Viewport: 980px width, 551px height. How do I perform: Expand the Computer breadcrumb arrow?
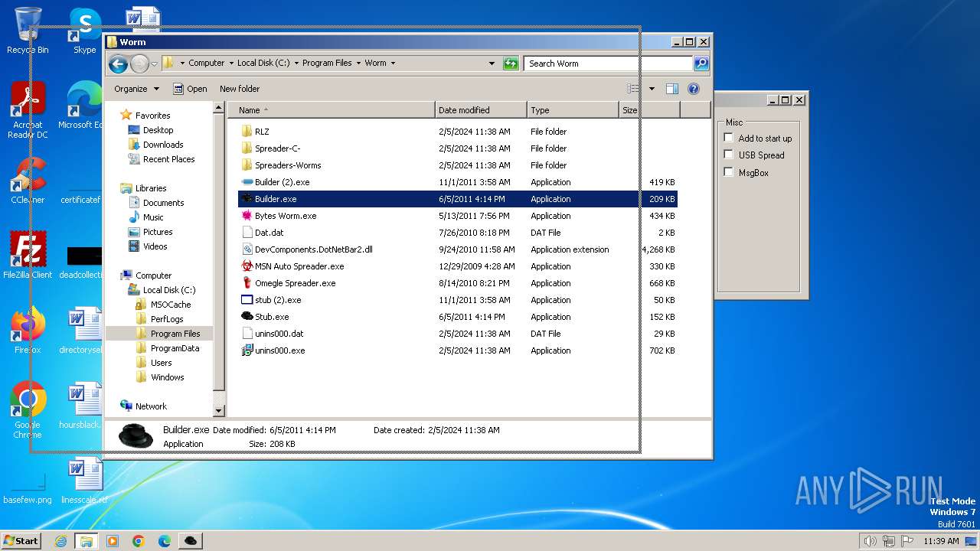point(231,64)
